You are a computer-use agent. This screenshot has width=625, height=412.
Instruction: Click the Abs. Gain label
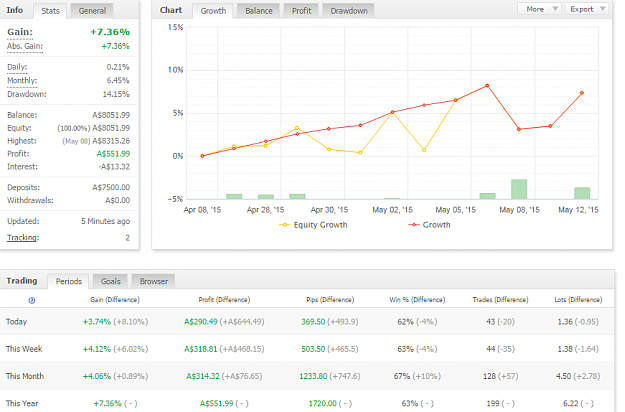tap(25, 46)
